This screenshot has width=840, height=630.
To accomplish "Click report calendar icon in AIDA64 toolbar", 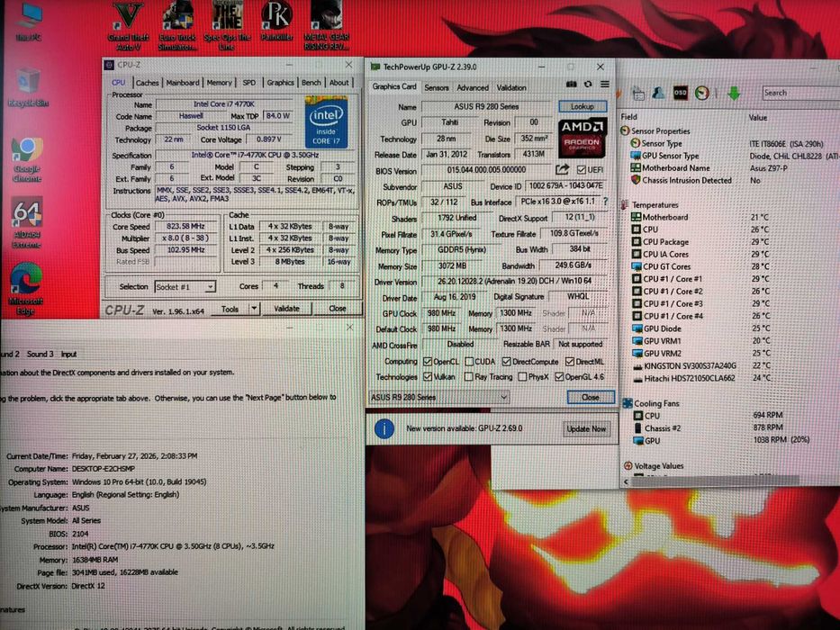I will pos(638,94).
